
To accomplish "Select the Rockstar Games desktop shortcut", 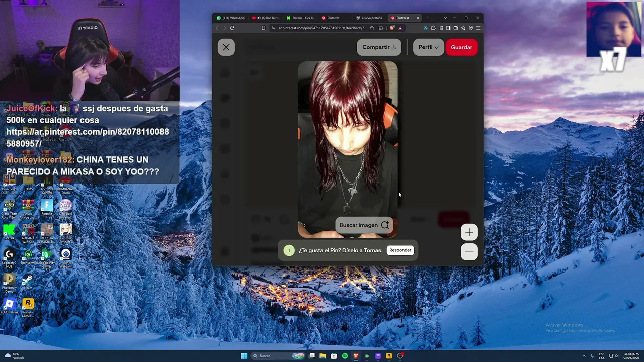I will [x=28, y=308].
